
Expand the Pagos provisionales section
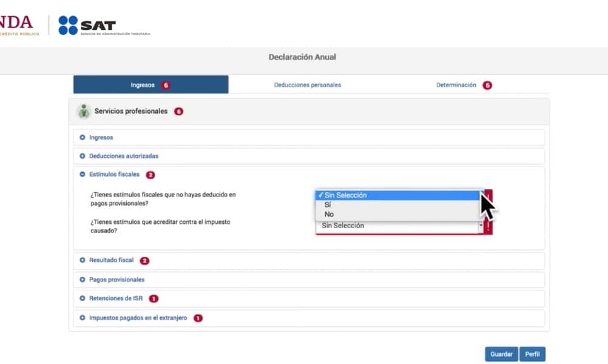tap(117, 280)
